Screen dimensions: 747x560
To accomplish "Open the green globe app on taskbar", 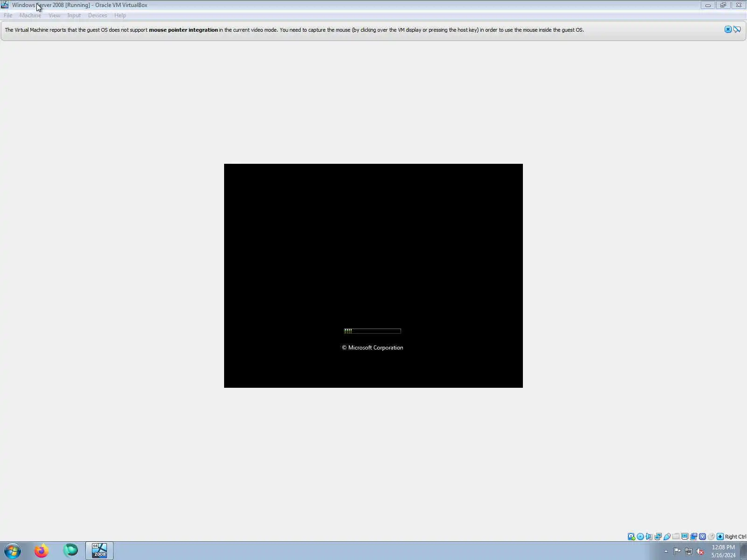I will [70, 551].
